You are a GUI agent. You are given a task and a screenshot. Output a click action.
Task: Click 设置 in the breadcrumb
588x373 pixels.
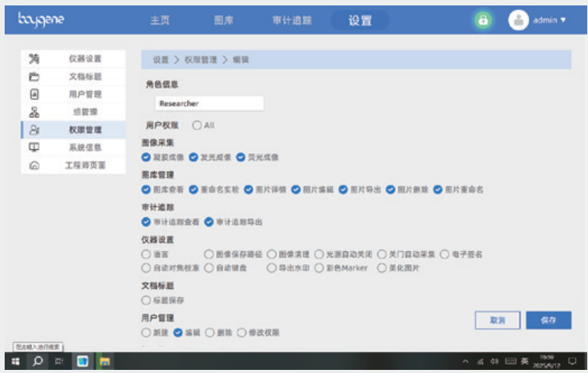(x=160, y=60)
